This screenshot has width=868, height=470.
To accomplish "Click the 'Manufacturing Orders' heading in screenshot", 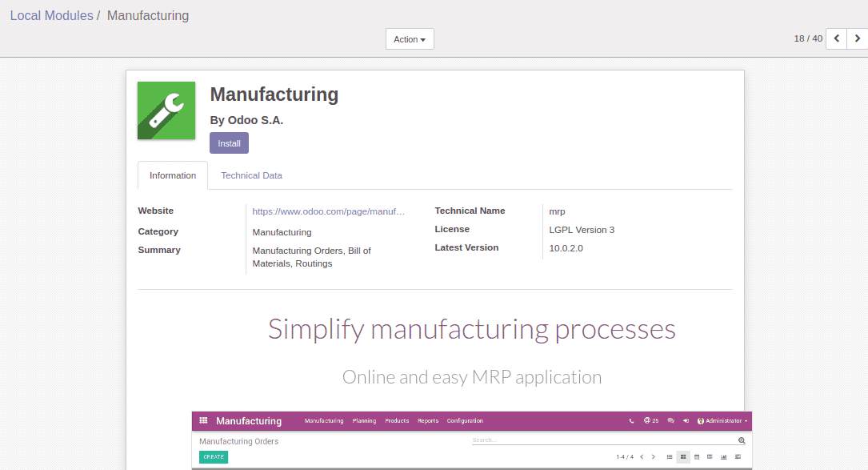I will (238, 441).
